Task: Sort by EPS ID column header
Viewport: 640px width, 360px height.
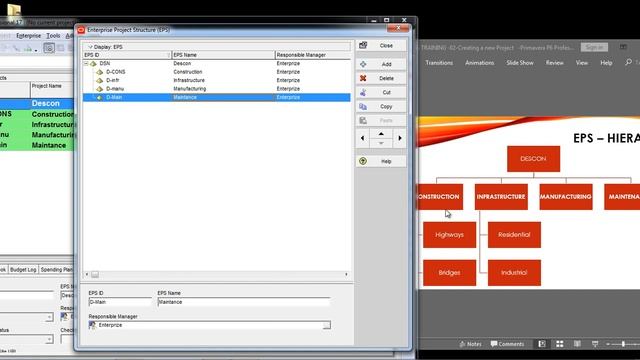Action: pyautogui.click(x=127, y=55)
